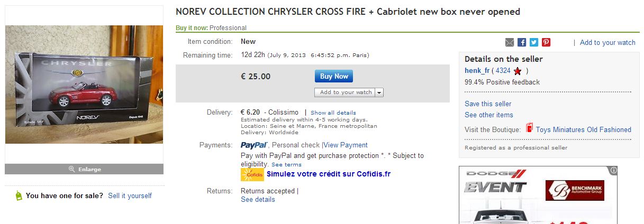Share listing via Twitter icon
The image size is (644, 224).
pyautogui.click(x=534, y=42)
